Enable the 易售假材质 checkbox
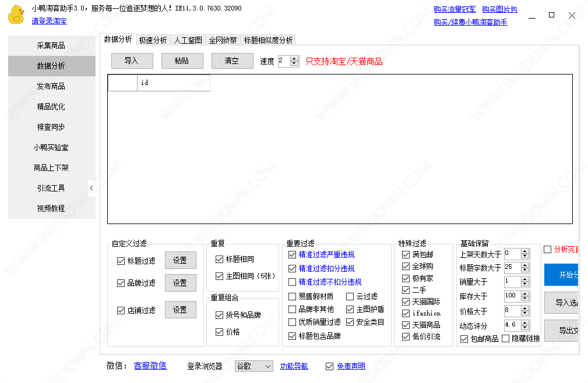 [293, 296]
